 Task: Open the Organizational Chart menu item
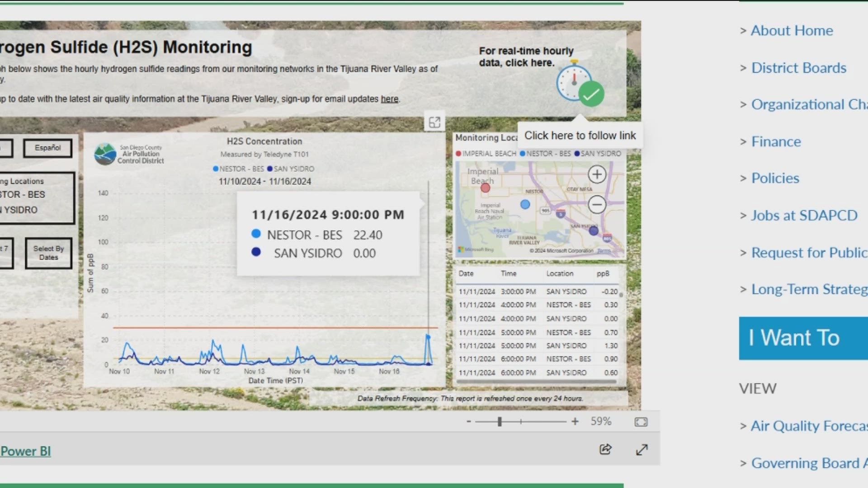click(x=809, y=104)
